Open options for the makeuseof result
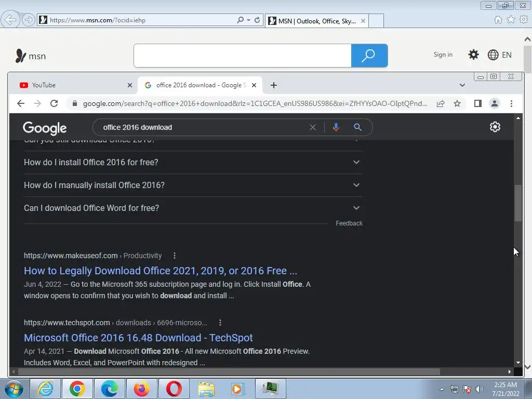The image size is (532, 399). (x=175, y=256)
